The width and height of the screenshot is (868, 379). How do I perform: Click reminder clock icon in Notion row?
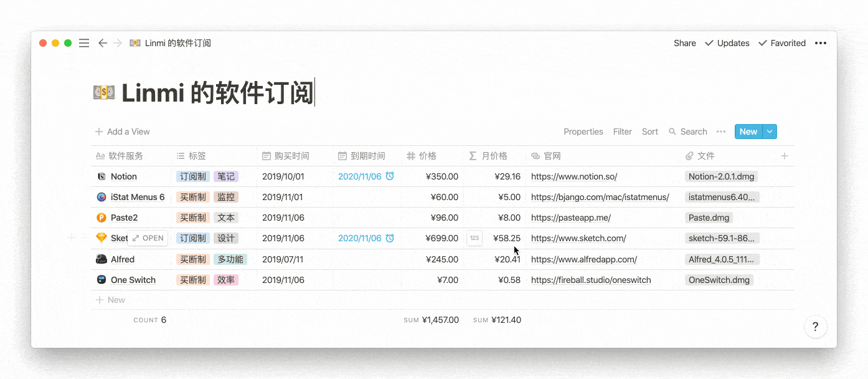point(390,176)
